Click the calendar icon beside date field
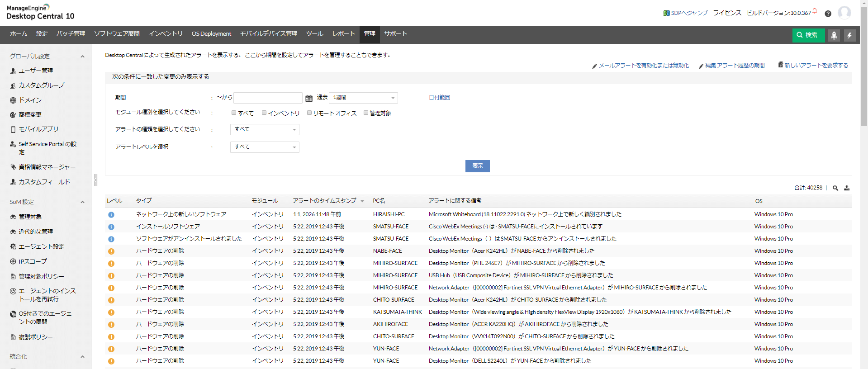The width and height of the screenshot is (868, 369). [309, 98]
